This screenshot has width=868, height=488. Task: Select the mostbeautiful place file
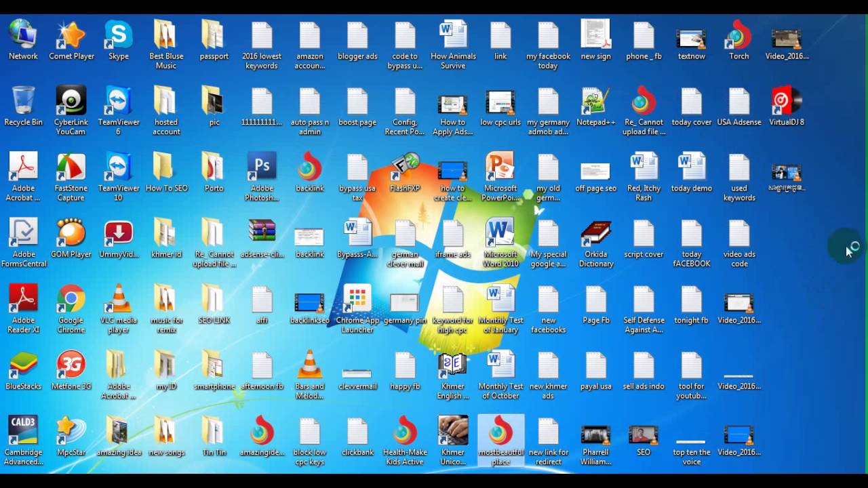click(x=500, y=442)
